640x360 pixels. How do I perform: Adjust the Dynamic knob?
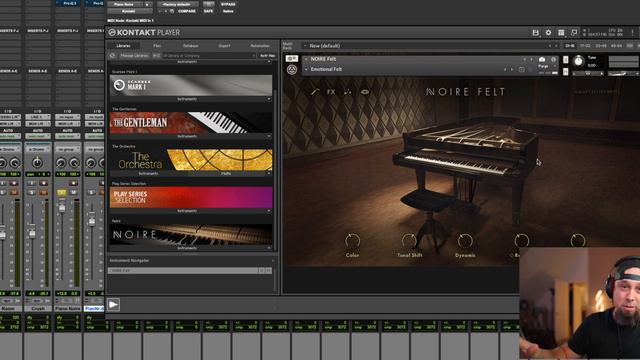(465, 241)
